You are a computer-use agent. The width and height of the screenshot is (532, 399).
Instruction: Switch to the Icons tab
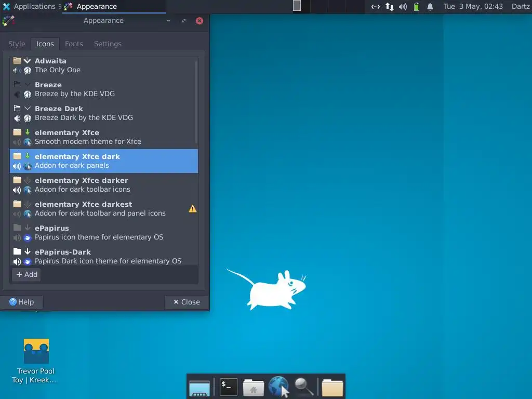[45, 44]
